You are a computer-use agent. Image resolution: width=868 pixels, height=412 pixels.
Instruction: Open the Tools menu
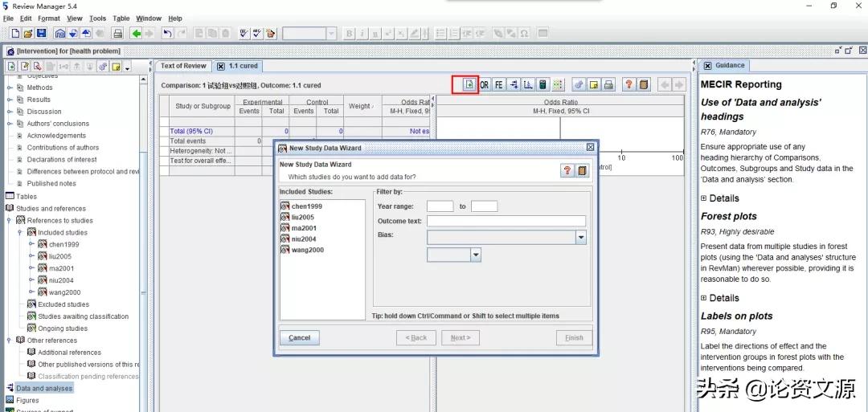tap(97, 18)
